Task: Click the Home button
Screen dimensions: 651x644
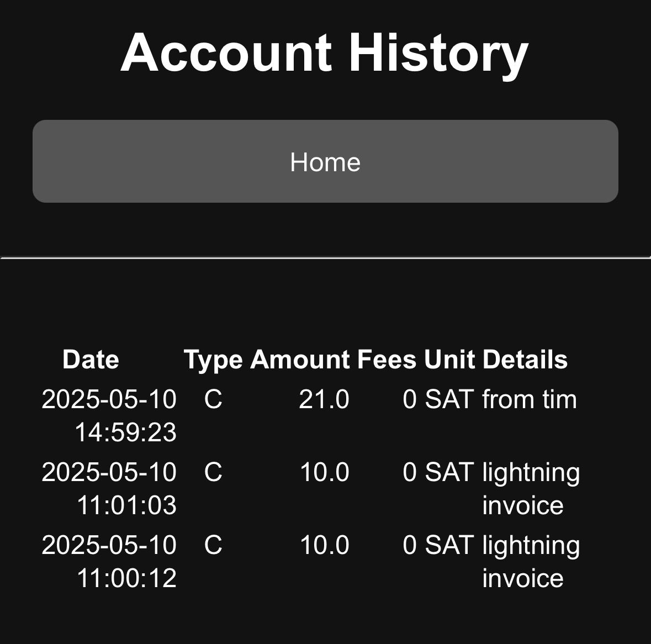Action: 325,161
